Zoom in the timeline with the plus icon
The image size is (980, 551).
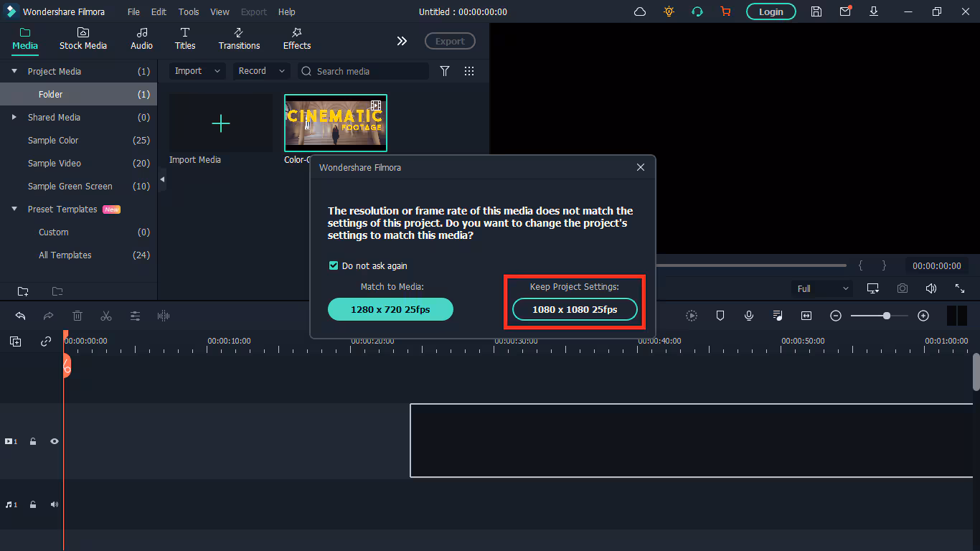923,316
